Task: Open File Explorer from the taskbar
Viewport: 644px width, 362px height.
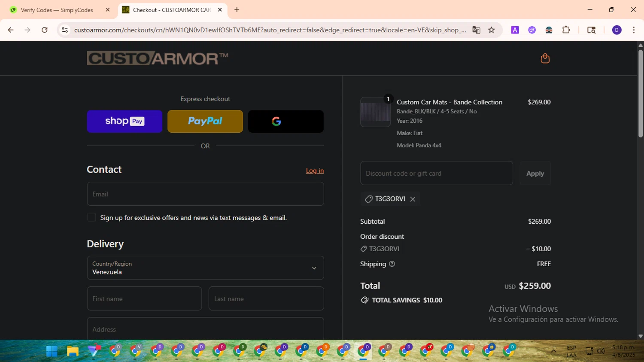Action: (x=73, y=351)
